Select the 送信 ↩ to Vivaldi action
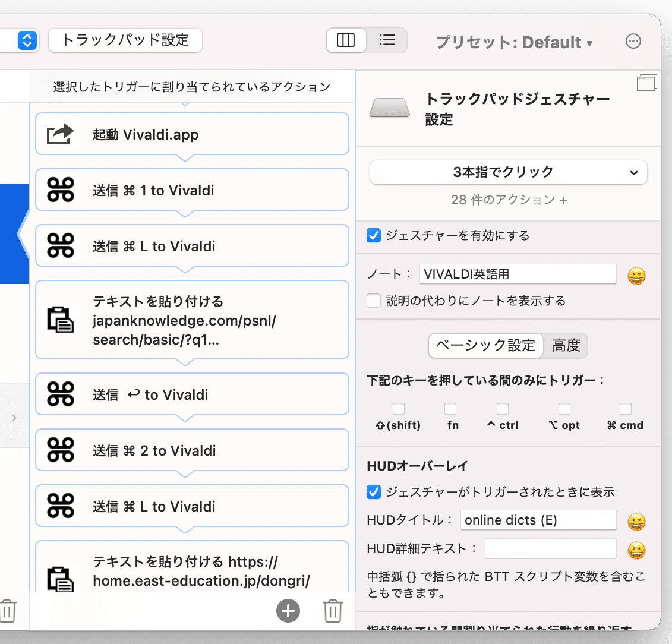 192,394
